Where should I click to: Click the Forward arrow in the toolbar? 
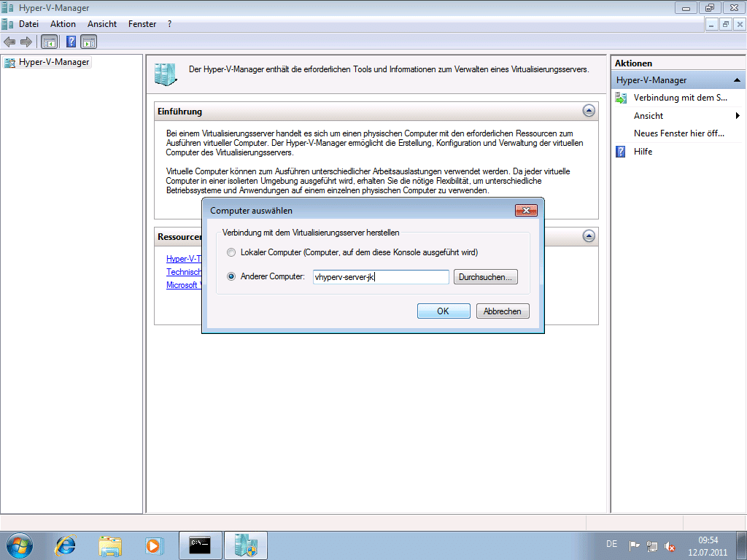(x=26, y=42)
